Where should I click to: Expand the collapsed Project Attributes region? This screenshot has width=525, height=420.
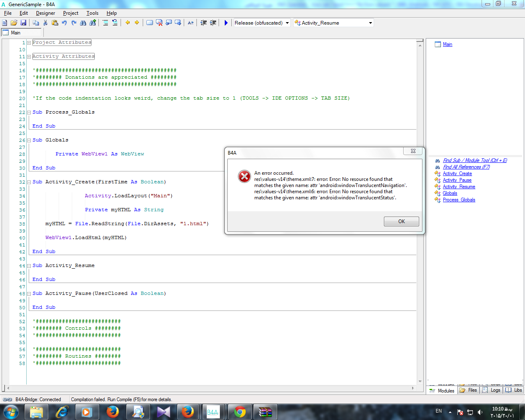coord(29,43)
